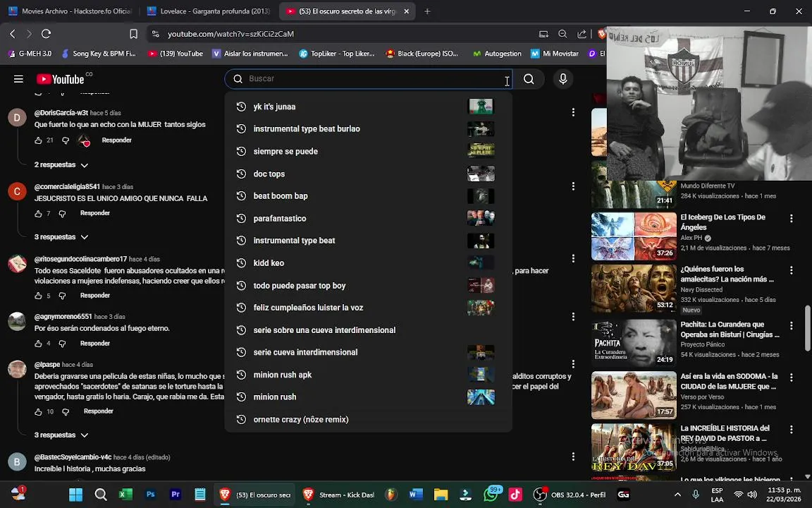Open options menu for @DorisGarcía-w3t comment
The height and width of the screenshot is (508, 812).
pyautogui.click(x=573, y=112)
